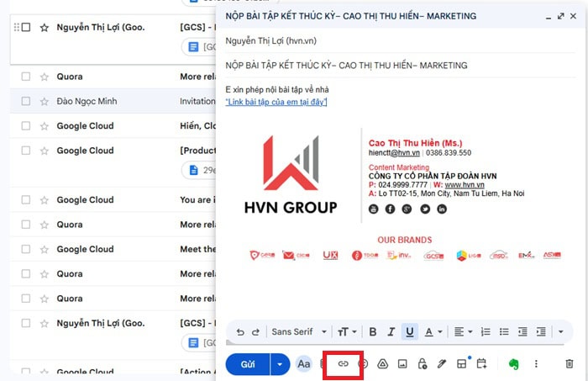Image resolution: width=588 pixels, height=381 pixels.
Task: Star the first Quora email
Action: (x=44, y=77)
